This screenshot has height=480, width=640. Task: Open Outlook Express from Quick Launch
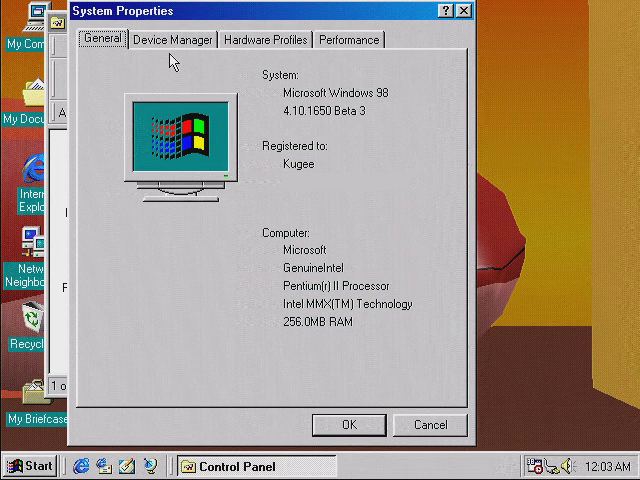[x=104, y=466]
